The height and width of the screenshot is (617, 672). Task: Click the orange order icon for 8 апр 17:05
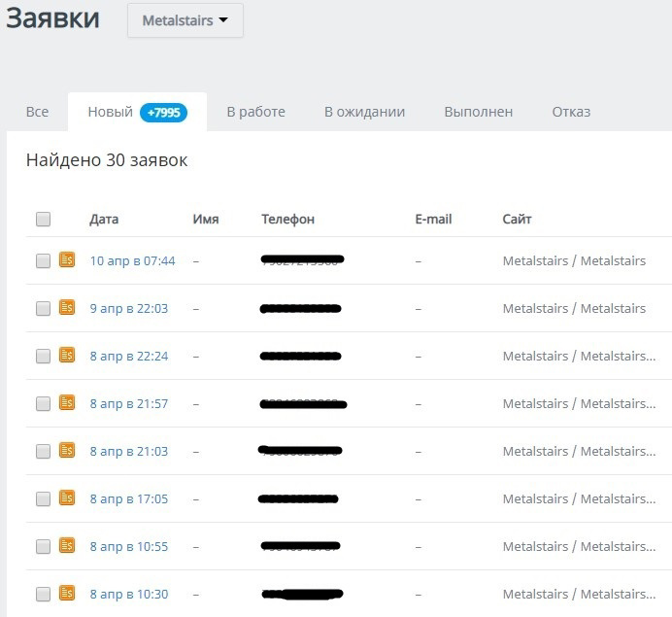pyautogui.click(x=67, y=497)
